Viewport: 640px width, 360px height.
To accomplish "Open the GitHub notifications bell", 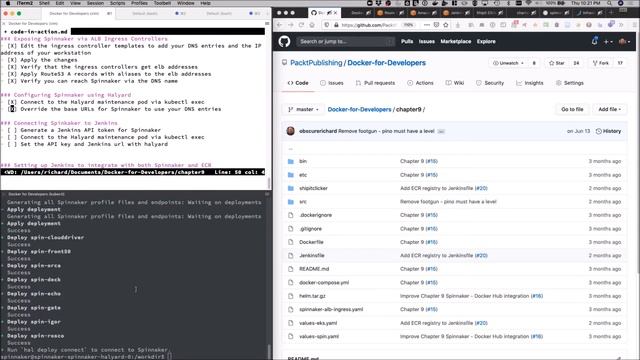I will click(594, 41).
